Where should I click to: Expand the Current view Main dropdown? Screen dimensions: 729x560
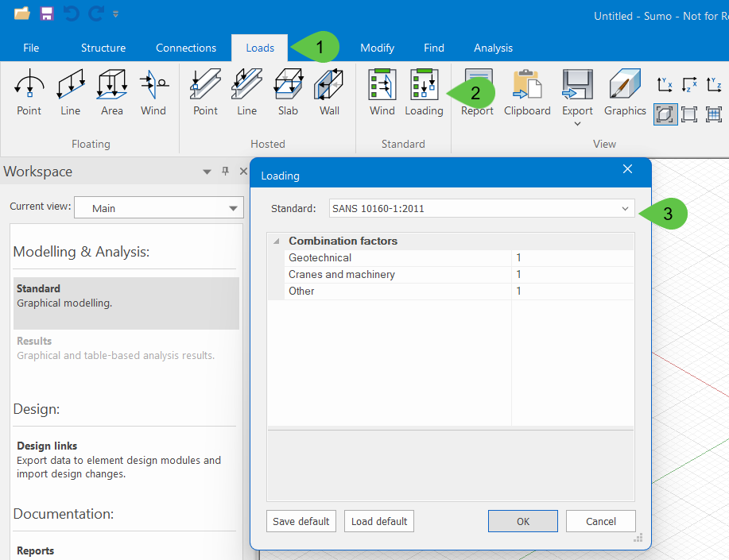click(159, 208)
